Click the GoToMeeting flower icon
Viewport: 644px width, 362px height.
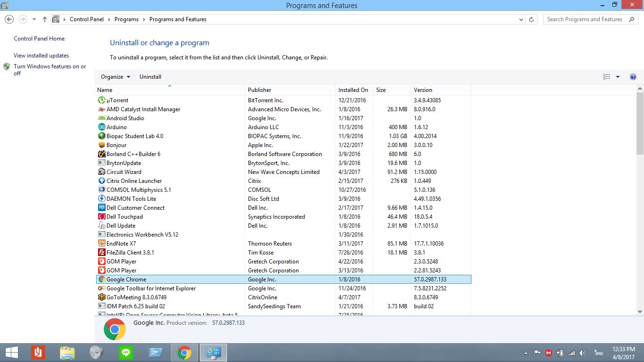pyautogui.click(x=101, y=297)
